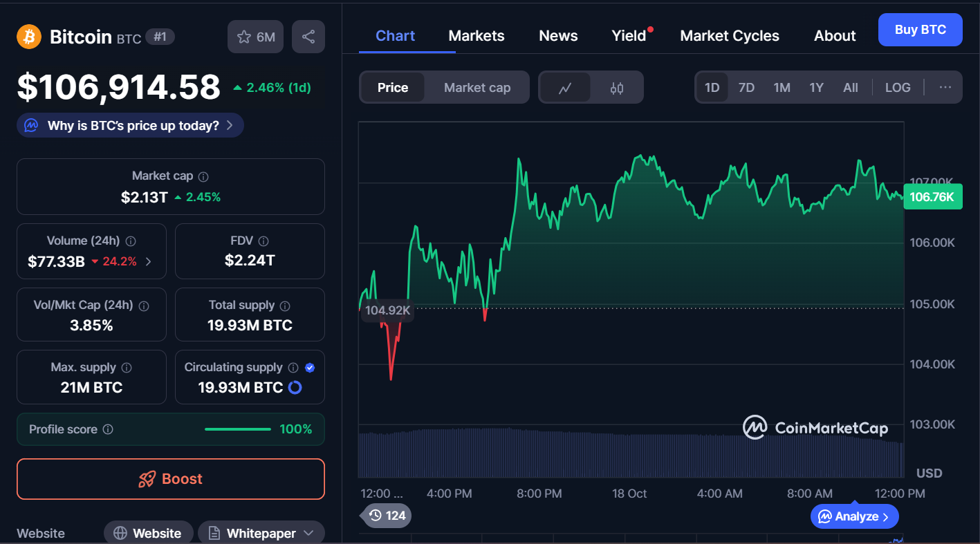This screenshot has height=544, width=980.
Task: Toggle the LOG scale option
Action: click(897, 88)
